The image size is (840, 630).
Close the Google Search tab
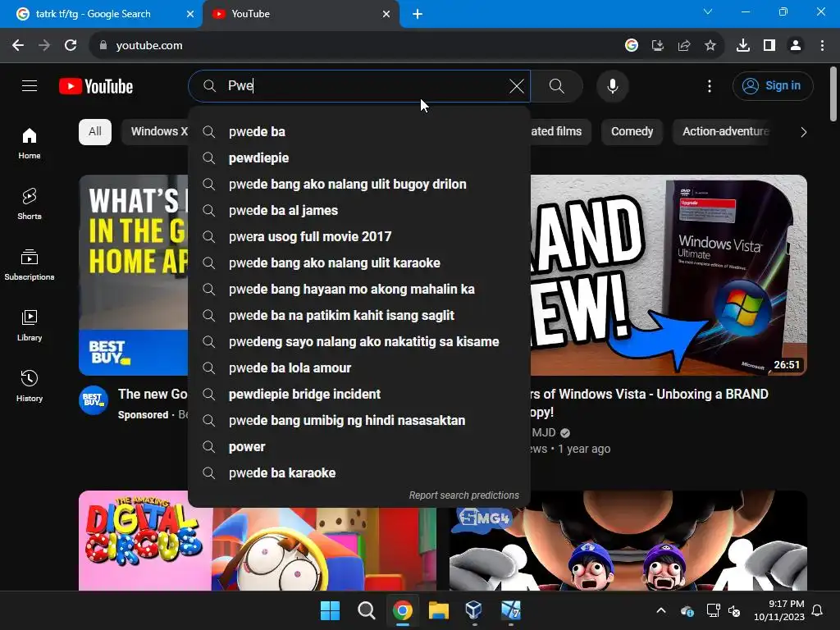[190, 14]
